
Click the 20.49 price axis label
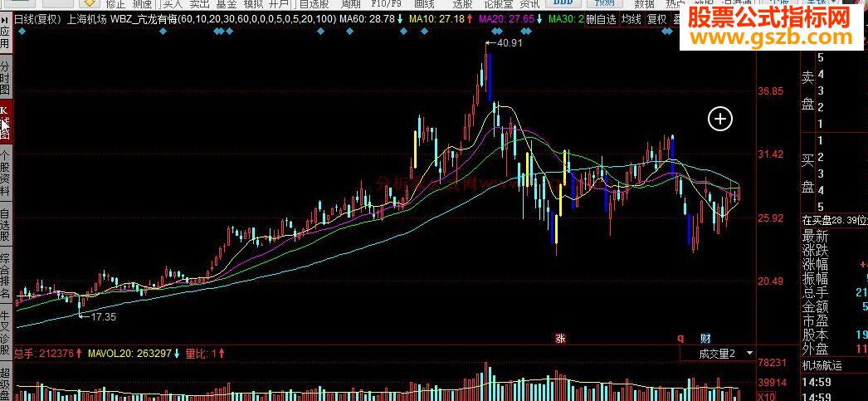771,281
